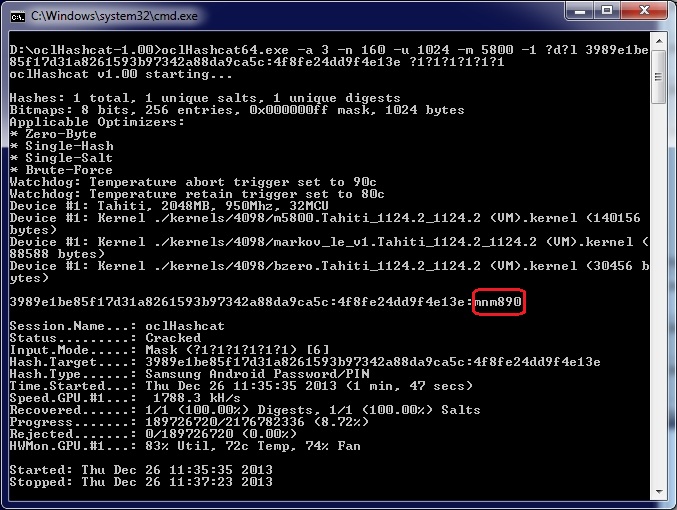
Task: Click the 'Hashes: 1 total' line
Action: (205, 98)
